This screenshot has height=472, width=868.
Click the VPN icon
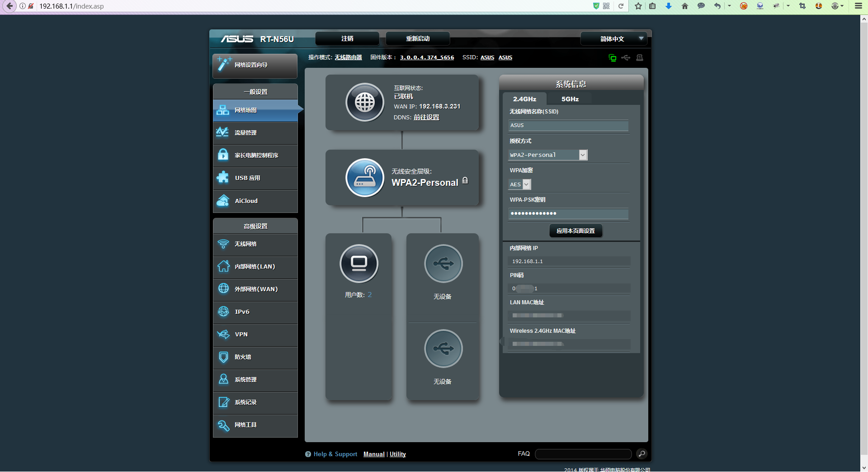(223, 334)
